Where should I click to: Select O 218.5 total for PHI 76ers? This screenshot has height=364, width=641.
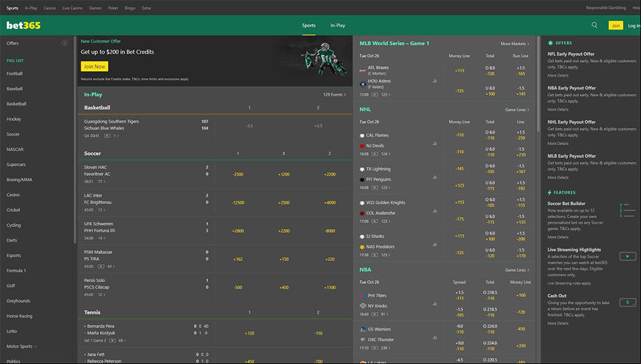coord(490,296)
